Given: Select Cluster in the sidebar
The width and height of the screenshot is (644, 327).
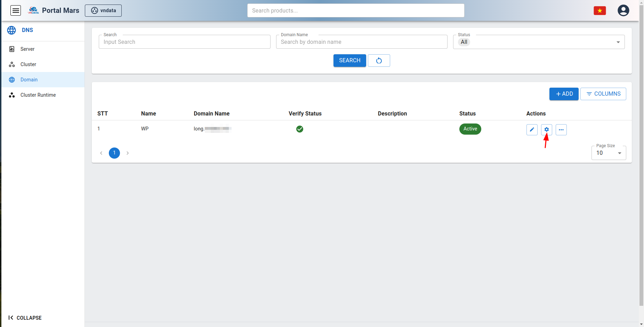Looking at the screenshot, I should [x=28, y=64].
